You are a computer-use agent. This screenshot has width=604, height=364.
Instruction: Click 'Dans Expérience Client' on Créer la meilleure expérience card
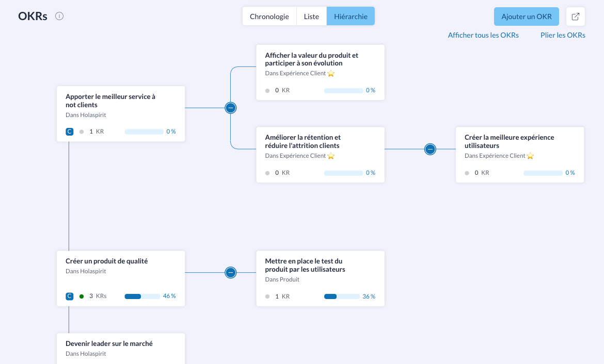pyautogui.click(x=495, y=156)
